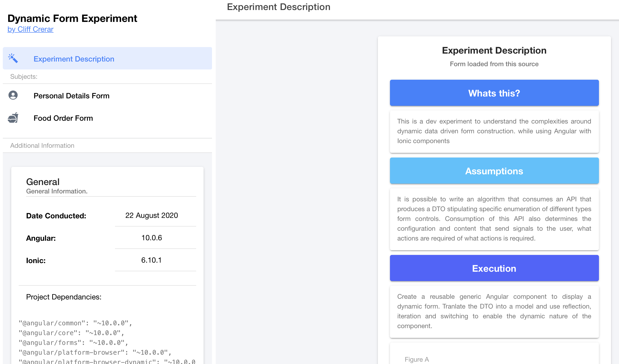Click the 'Whats this?' blue banner

point(494,93)
